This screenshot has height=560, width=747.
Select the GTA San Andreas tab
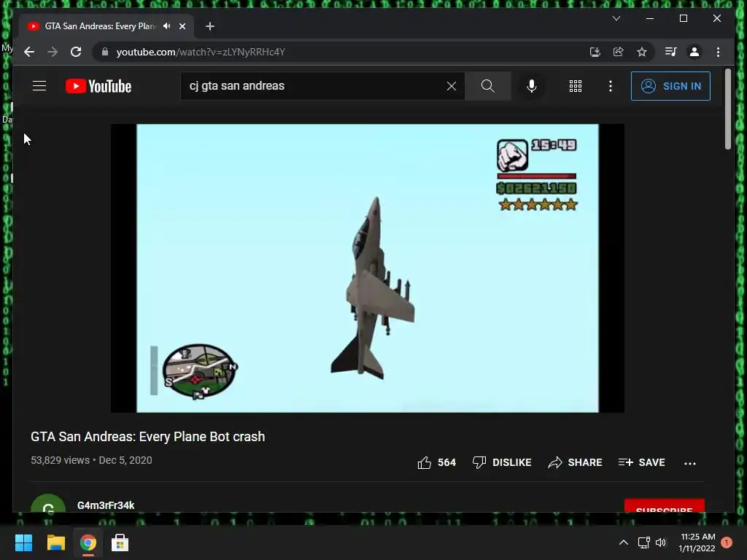click(x=100, y=26)
